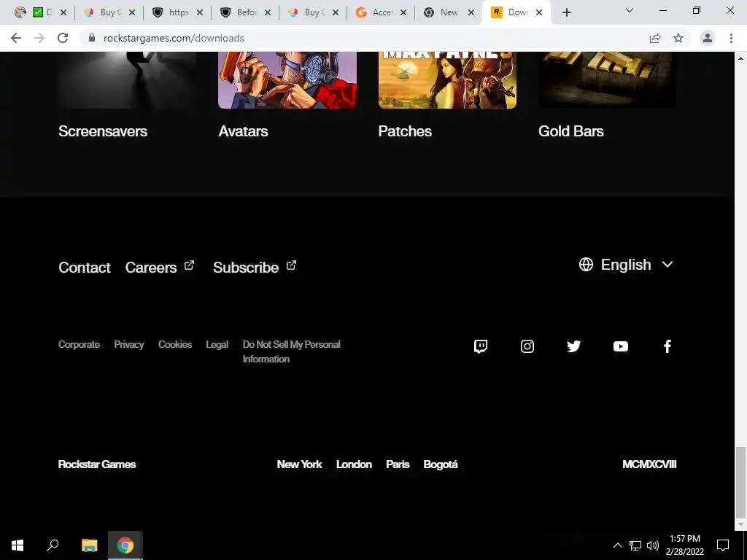This screenshot has height=560, width=747.
Task: Click the Gold Bars artwork thumbnail
Action: tap(608, 80)
